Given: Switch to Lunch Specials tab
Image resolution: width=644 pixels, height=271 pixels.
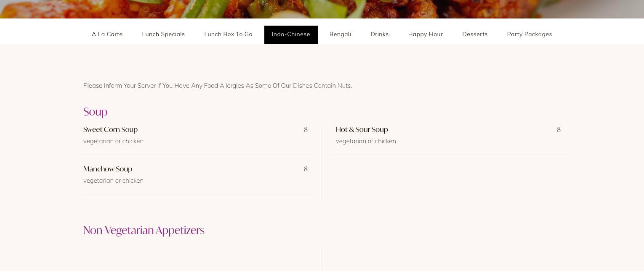Looking at the screenshot, I should (163, 34).
